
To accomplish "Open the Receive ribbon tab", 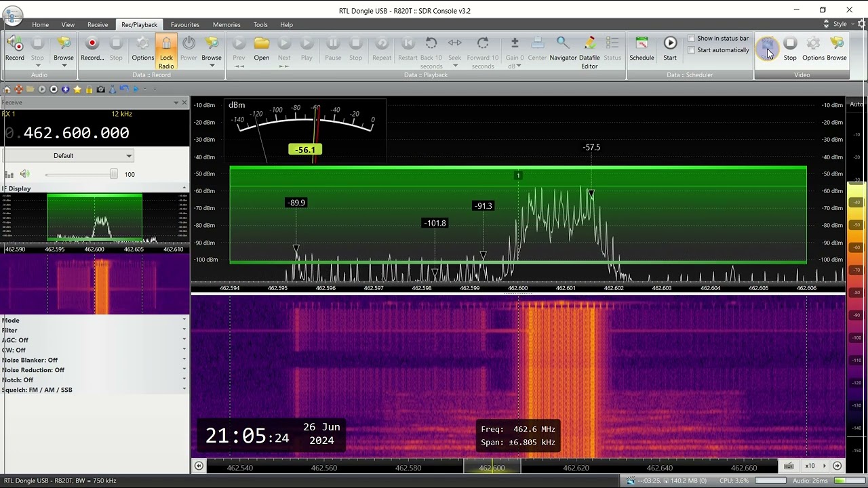I will click(98, 24).
